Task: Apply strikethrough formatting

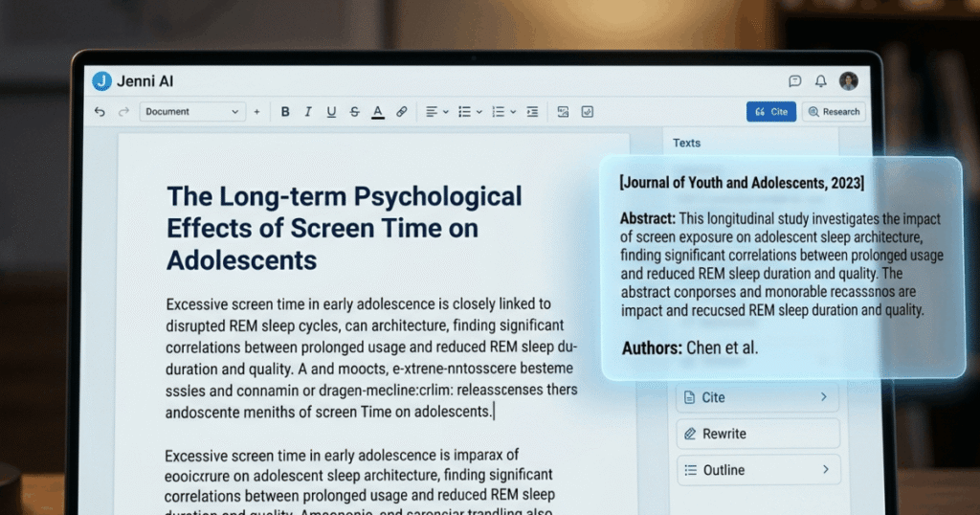Action: pos(354,112)
